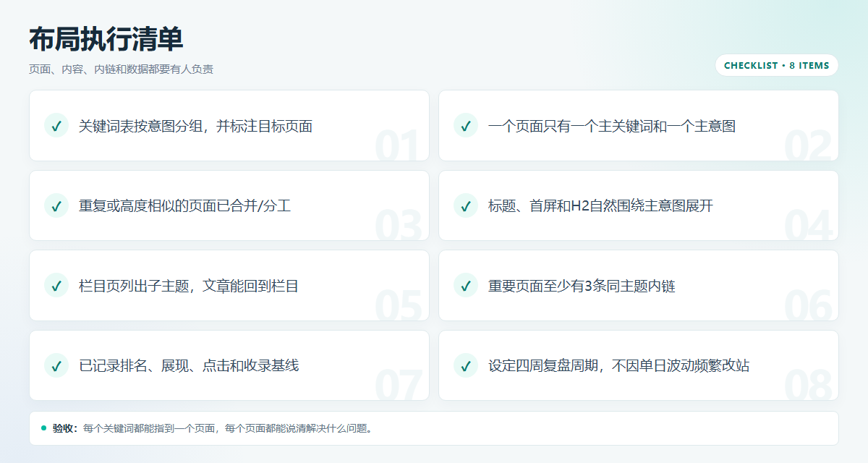The image size is (868, 463).
Task: Click text 标题、首屏和H2自然围绕主意图展开
Action: point(600,206)
